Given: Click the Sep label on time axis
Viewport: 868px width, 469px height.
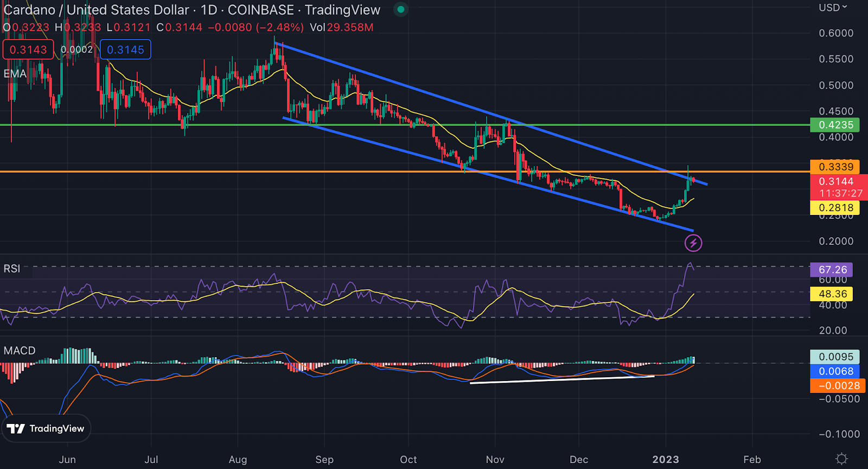Looking at the screenshot, I should (x=324, y=459).
